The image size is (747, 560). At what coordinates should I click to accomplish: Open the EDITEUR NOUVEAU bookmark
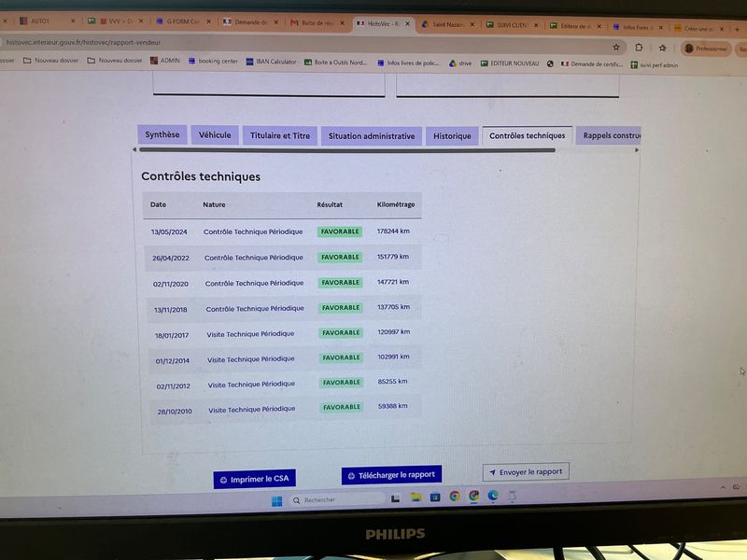(510, 63)
